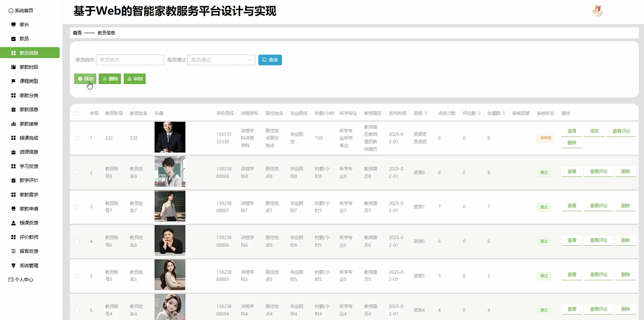Screen dimensions: 644x320
Task: Check the checkbox for row 3
Action: click(77, 207)
